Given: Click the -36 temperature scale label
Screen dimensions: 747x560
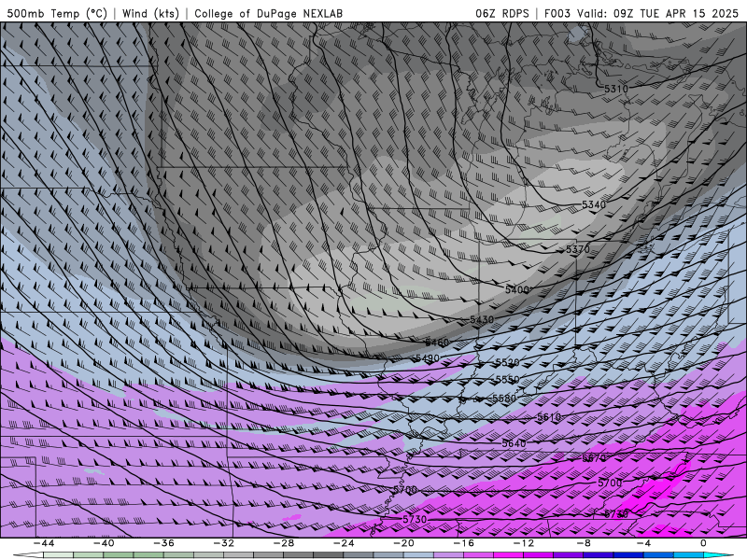Looking at the screenshot, I should [163, 543].
